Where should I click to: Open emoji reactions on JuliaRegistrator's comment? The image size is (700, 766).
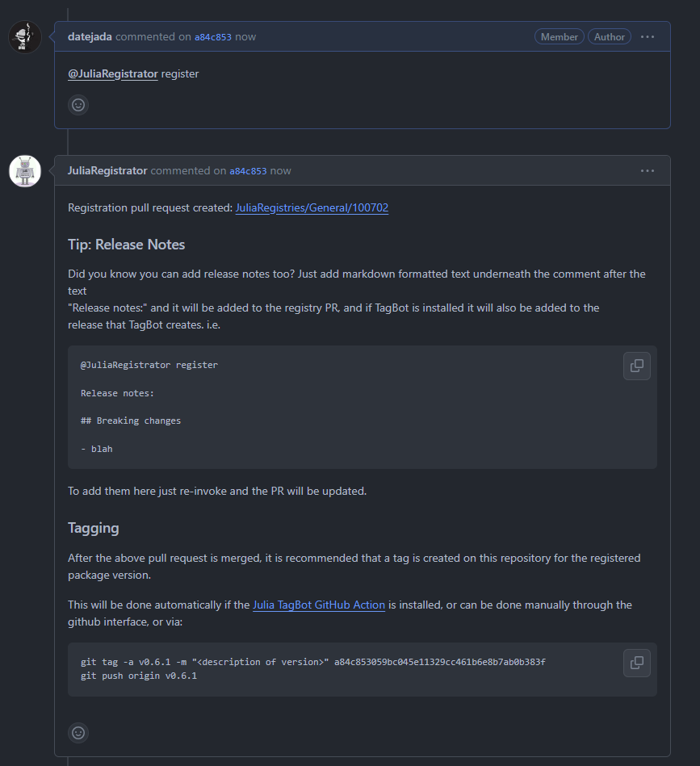[78, 732]
